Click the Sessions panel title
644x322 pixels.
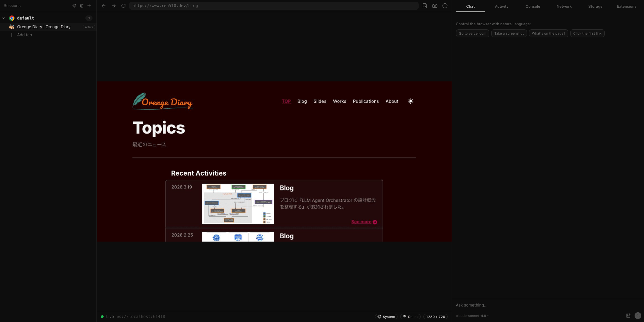coord(12,6)
